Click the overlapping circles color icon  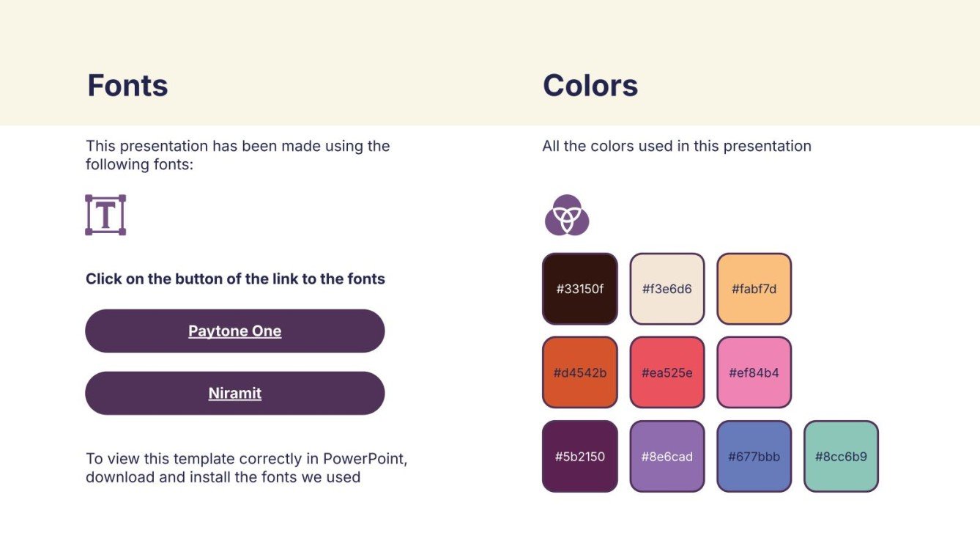pos(567,216)
